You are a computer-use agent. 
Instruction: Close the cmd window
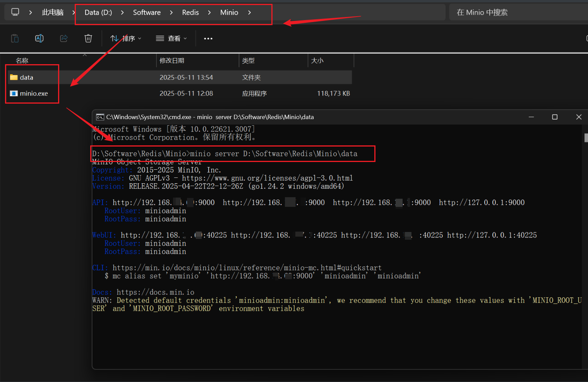coord(579,117)
